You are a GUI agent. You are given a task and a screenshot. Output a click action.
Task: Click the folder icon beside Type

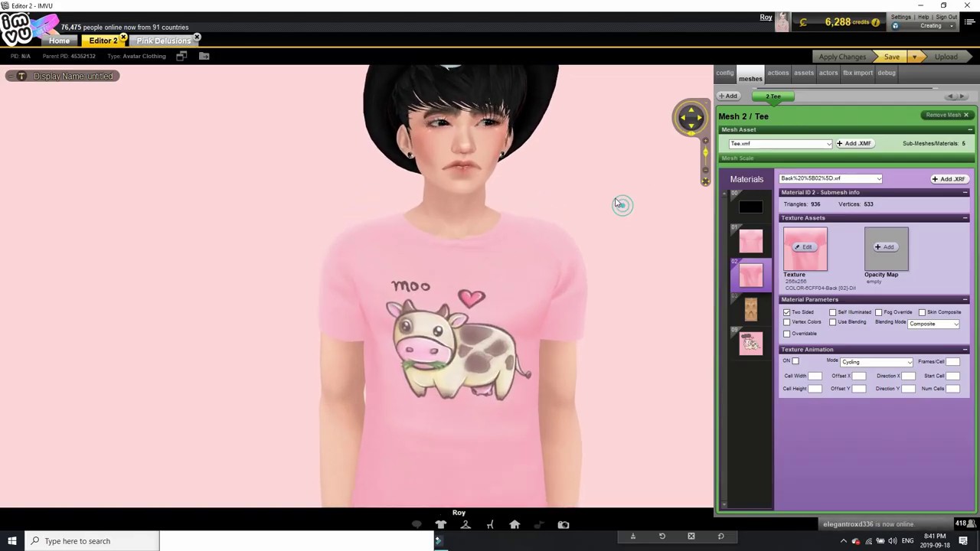[x=204, y=56]
